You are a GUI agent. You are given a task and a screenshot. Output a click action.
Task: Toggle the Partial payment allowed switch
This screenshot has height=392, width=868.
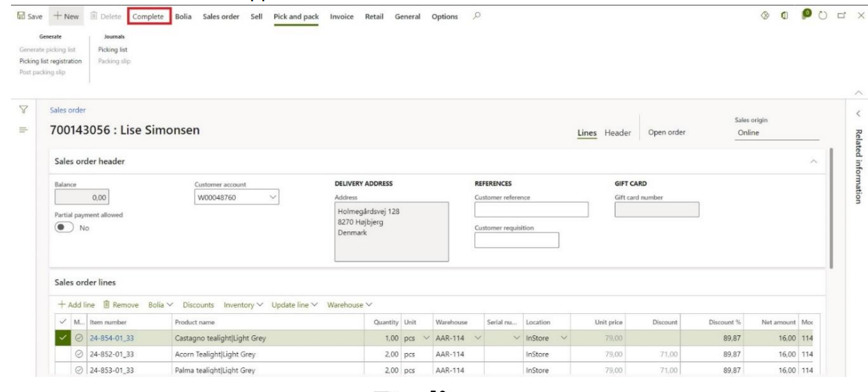point(64,228)
